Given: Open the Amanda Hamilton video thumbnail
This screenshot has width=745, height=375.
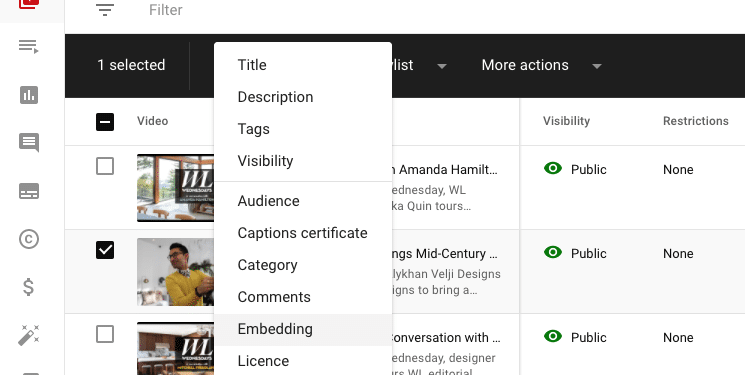Looking at the screenshot, I should (x=175, y=188).
